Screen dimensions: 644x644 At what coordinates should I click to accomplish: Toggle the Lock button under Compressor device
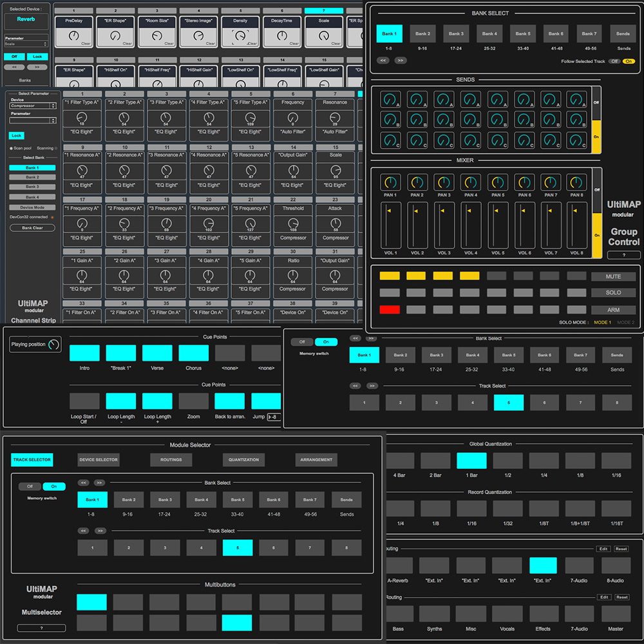[x=16, y=136]
